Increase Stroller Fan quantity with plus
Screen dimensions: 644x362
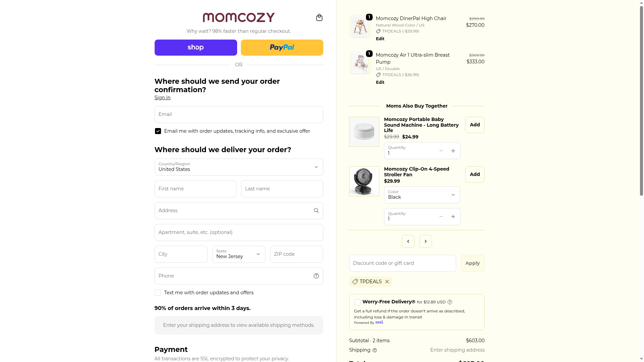(453, 217)
